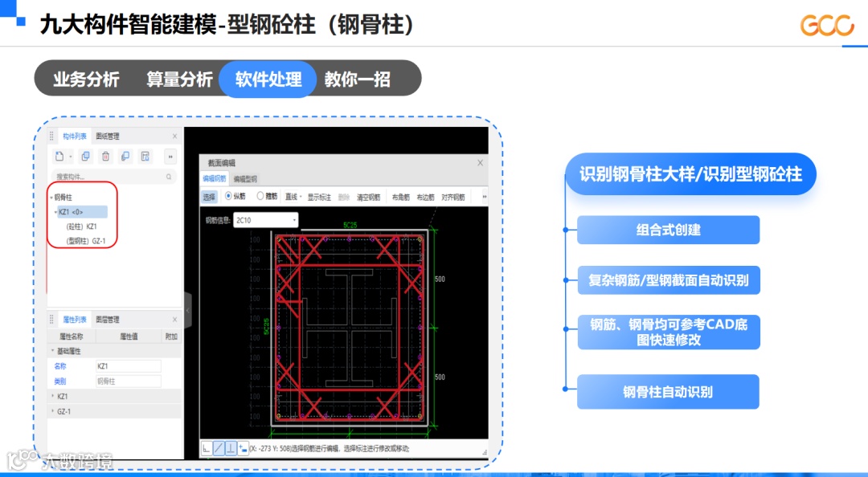The height and width of the screenshot is (477, 868).
Task: Click the 搜索构件 search field
Action: pos(113,177)
